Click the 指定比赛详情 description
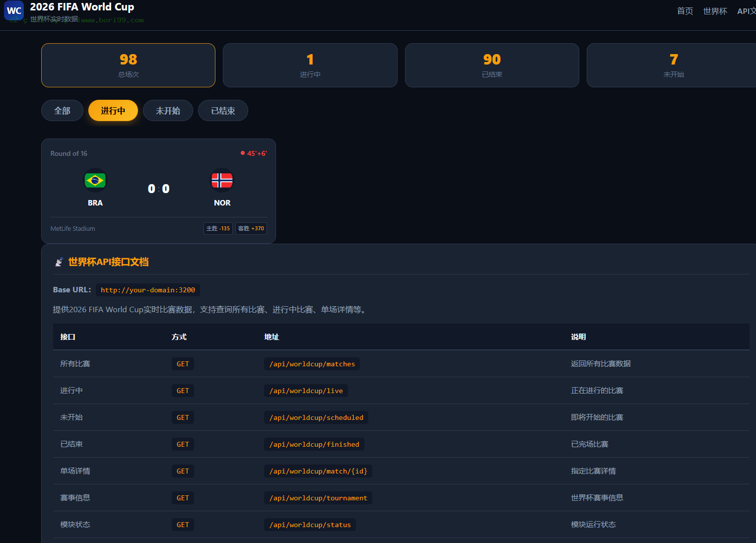Screen dimensions: 756x543 593,471
